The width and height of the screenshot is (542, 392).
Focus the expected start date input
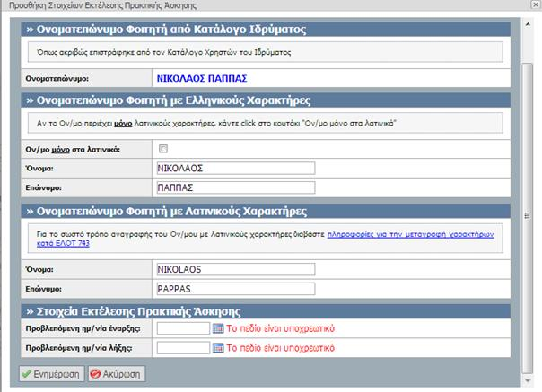tap(183, 328)
